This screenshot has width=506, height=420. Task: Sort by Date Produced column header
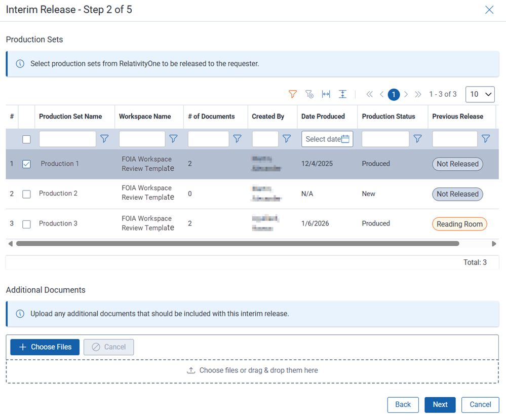(x=323, y=116)
